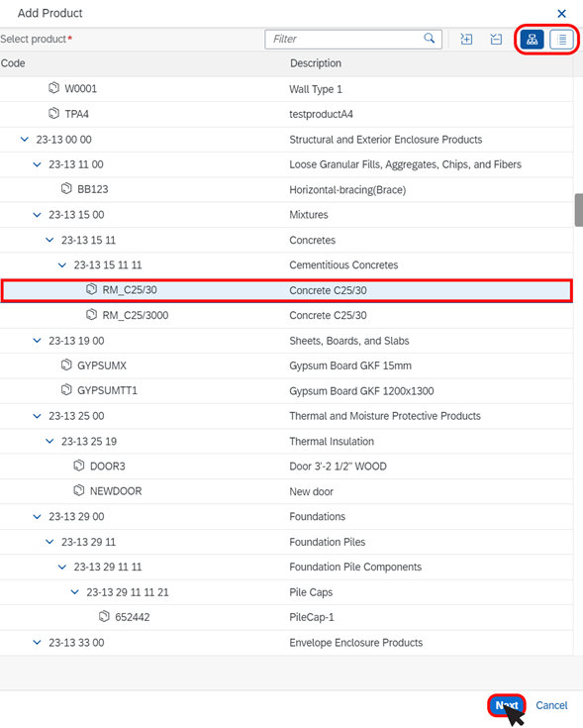Switch to hierarchy tree view
This screenshot has height=728, width=583.
pyautogui.click(x=532, y=40)
